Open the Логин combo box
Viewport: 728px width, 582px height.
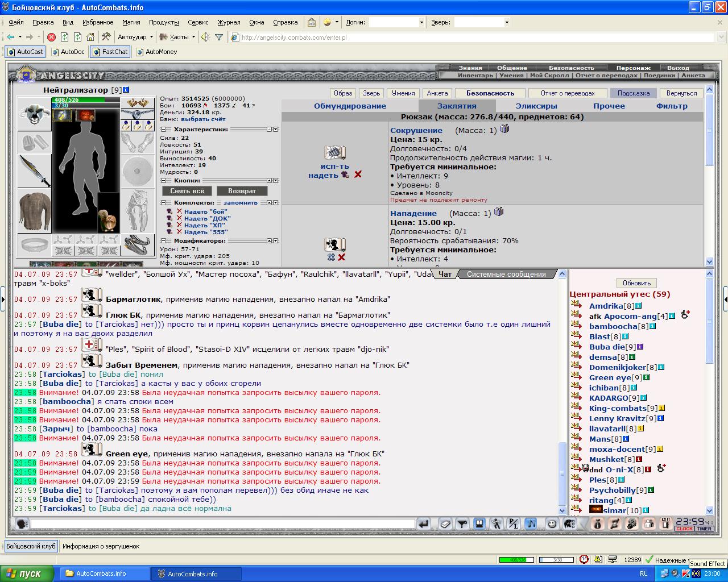[397, 22]
